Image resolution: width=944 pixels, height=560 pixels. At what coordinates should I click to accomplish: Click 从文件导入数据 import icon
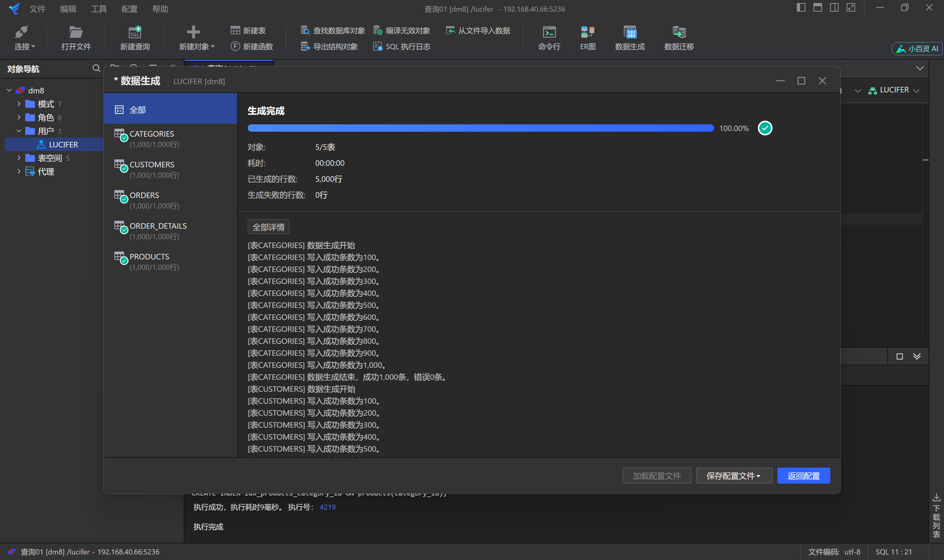477,30
